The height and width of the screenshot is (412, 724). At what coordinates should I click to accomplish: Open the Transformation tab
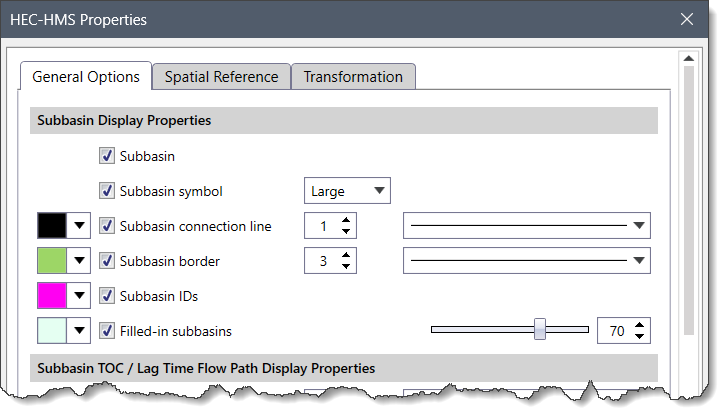pyautogui.click(x=353, y=77)
